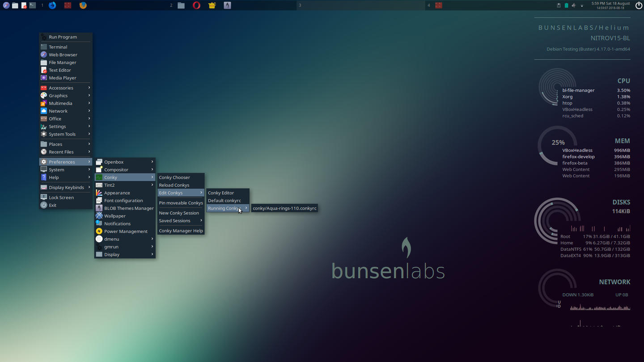Expand the Multimedia submenu
The height and width of the screenshot is (362, 644).
[x=66, y=103]
